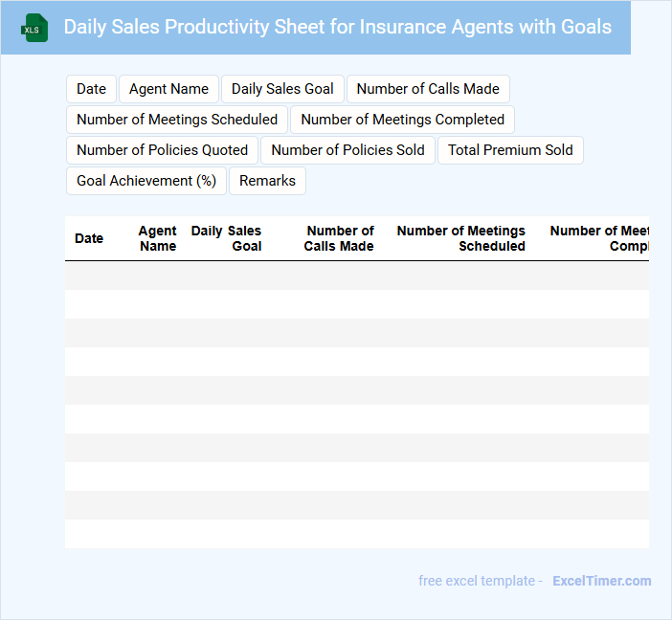Click the Date tag button
The image size is (672, 620).
(91, 89)
